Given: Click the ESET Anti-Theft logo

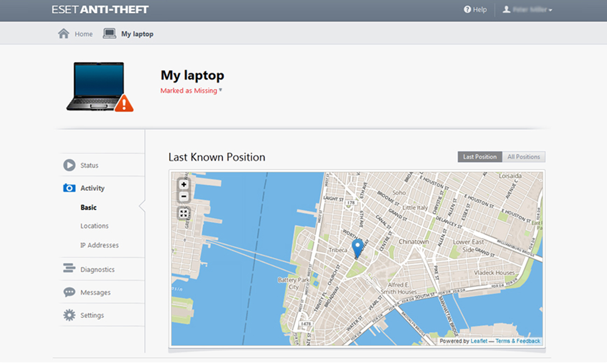Looking at the screenshot, I should (x=100, y=10).
